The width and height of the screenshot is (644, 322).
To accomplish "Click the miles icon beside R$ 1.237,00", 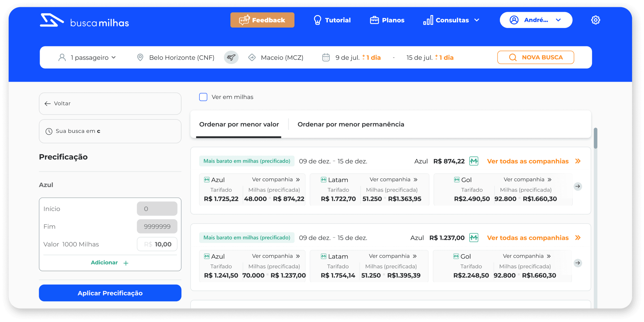I will pyautogui.click(x=474, y=238).
